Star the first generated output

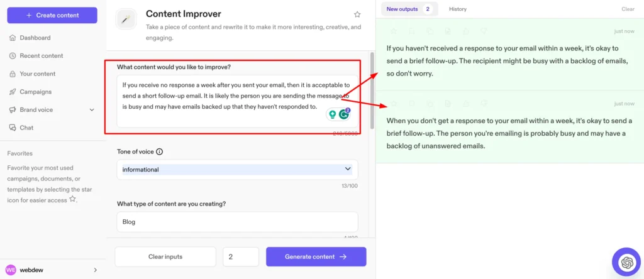pos(394,31)
